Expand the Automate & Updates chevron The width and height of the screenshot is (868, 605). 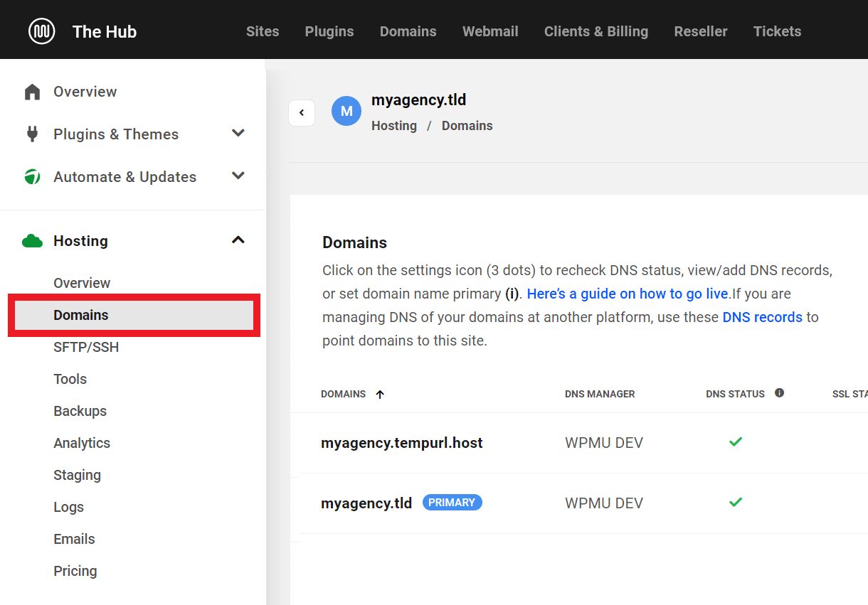click(x=238, y=176)
